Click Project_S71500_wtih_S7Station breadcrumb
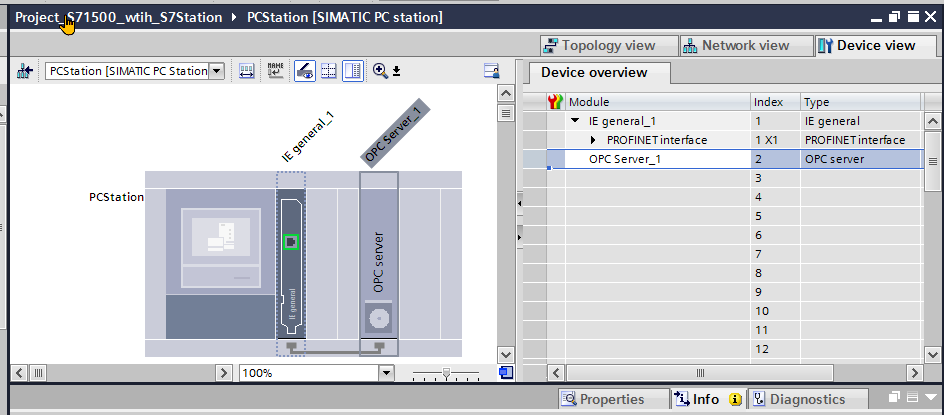 click(x=119, y=17)
